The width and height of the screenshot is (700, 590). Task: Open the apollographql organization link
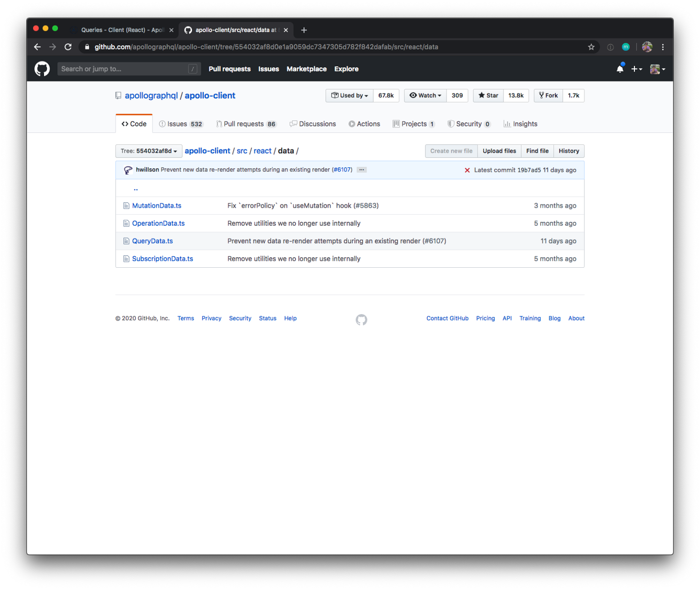[151, 95]
